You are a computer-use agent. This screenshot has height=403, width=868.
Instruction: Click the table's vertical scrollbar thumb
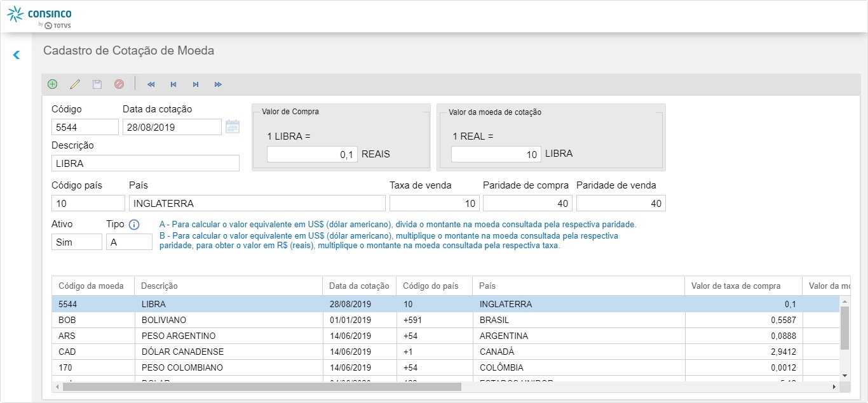point(844,327)
